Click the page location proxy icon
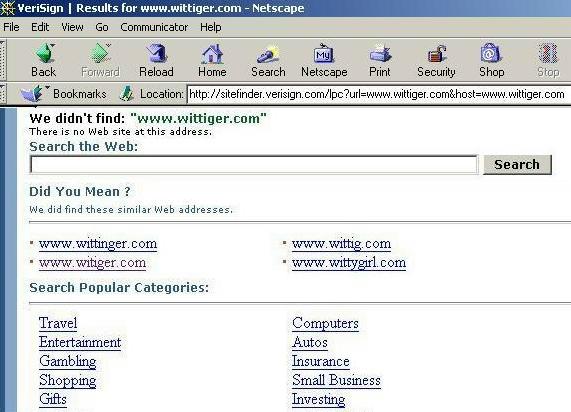Image resolution: width=571 pixels, height=412 pixels. pos(127,93)
